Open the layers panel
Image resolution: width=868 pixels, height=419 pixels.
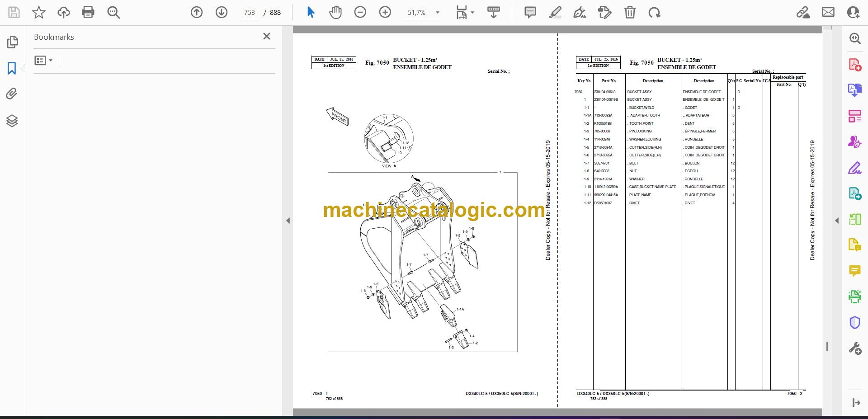[12, 121]
